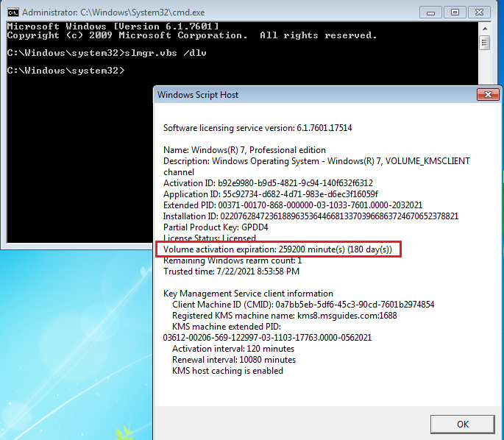The height and width of the screenshot is (440, 504).
Task: Click the cmd.exe window title text
Action: click(113, 13)
